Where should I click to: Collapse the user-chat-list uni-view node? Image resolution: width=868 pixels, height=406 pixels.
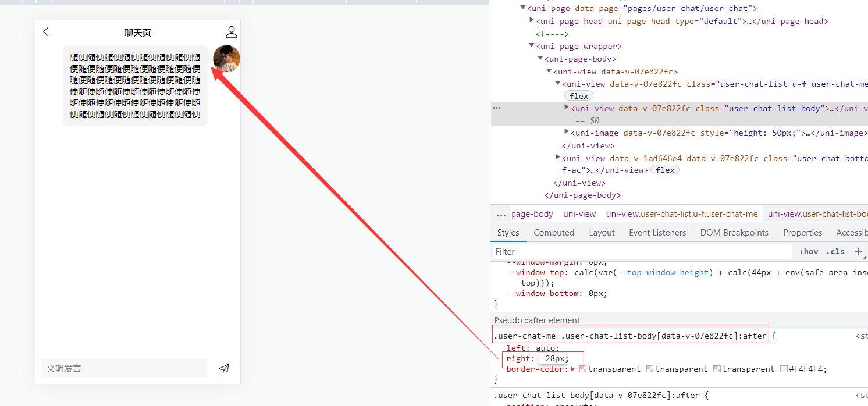(x=557, y=83)
